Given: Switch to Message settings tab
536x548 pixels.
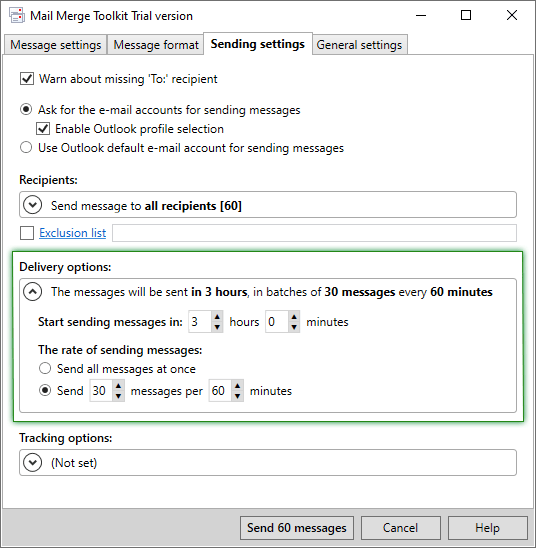Looking at the screenshot, I should coord(56,45).
